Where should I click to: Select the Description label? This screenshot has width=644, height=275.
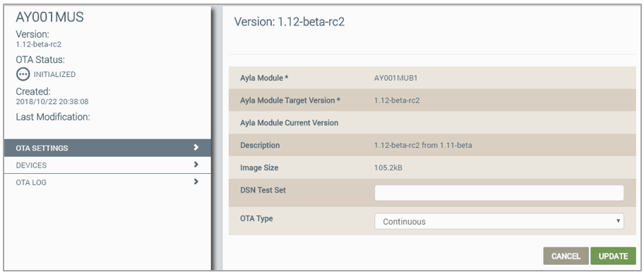(x=260, y=145)
